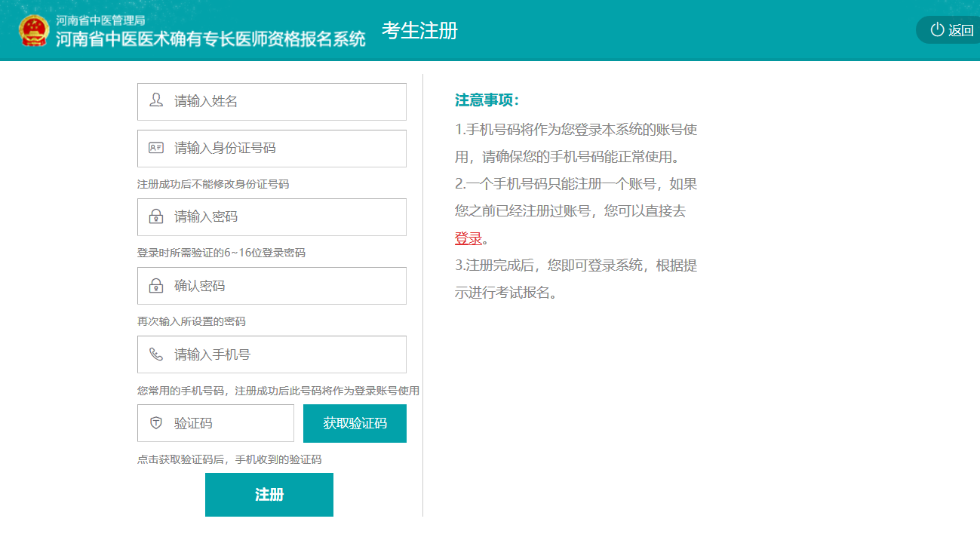Click the lock icon in 请输入密码 field
This screenshot has width=980, height=534.
[156, 217]
